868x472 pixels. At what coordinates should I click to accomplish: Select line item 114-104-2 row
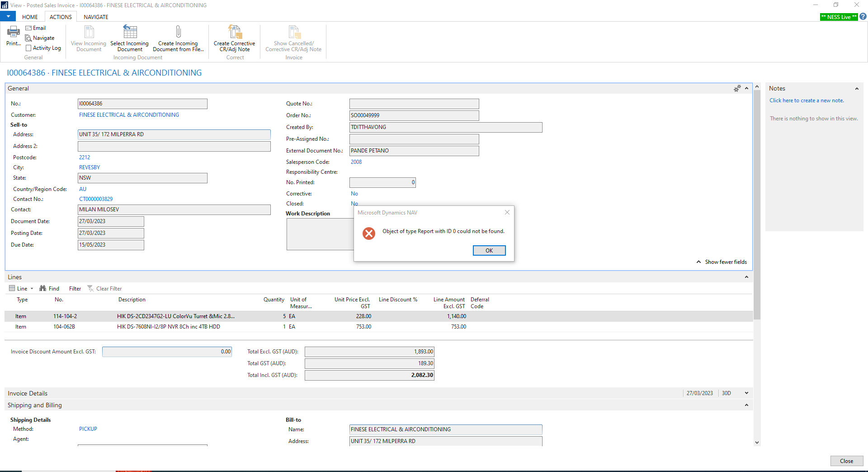[x=379, y=316]
